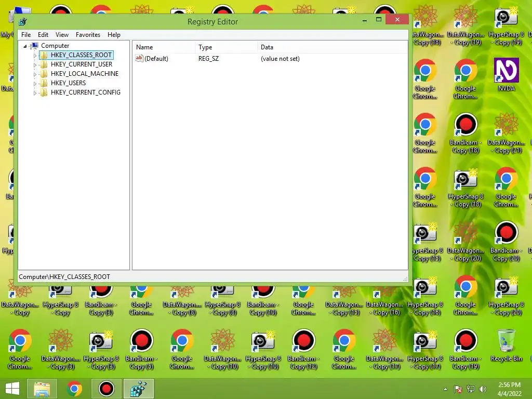Expand HKEY_USERS key
The height and width of the screenshot is (399, 532).
(35, 84)
